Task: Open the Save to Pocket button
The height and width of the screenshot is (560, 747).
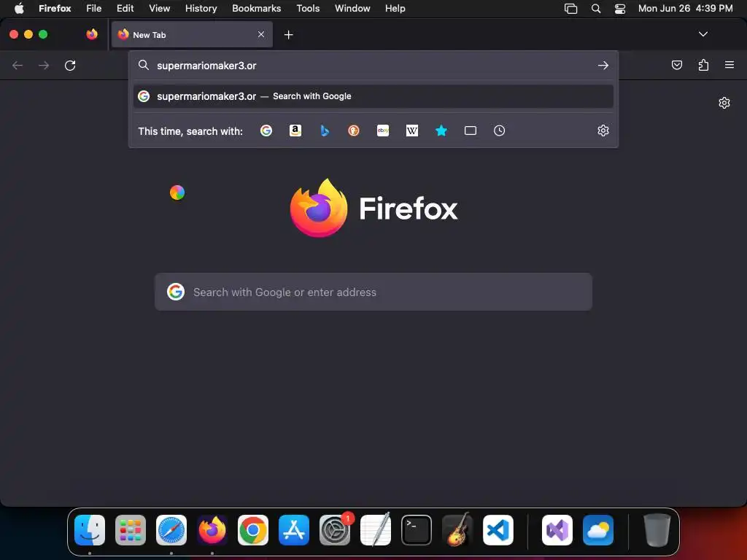Action: coord(676,65)
